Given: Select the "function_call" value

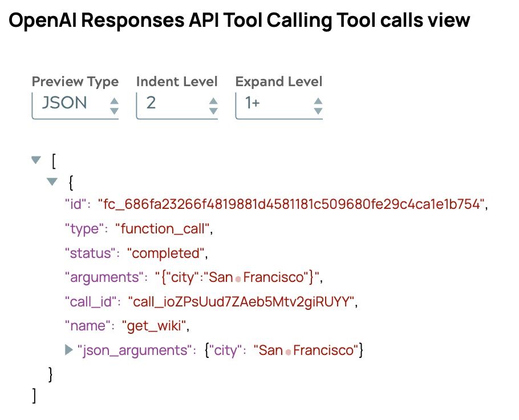Looking at the screenshot, I should click(x=163, y=229).
